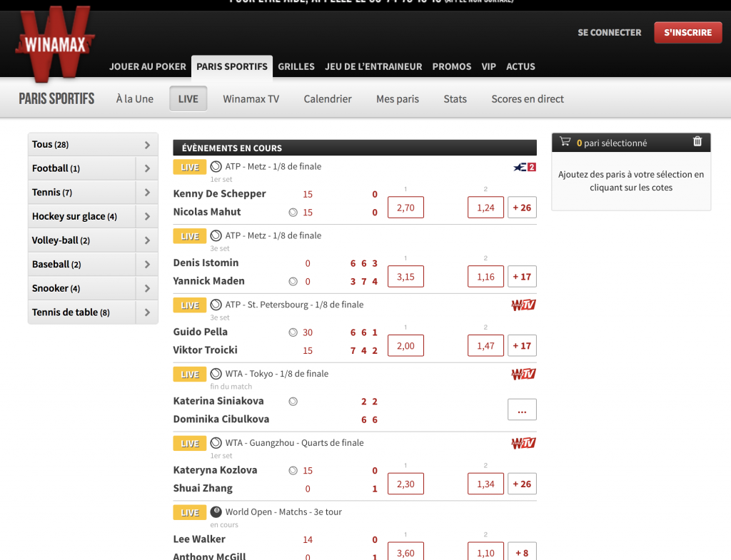Click the LIVE badge of WTA Tokyo match
Viewport: 731px width, 560px height.
click(190, 375)
